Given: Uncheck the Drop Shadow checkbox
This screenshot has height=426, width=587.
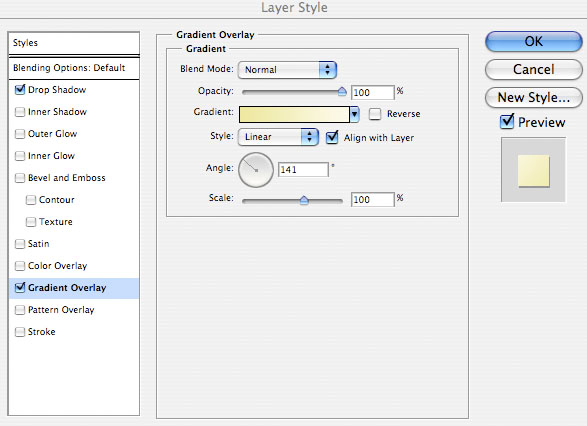Looking at the screenshot, I should click(x=20, y=90).
